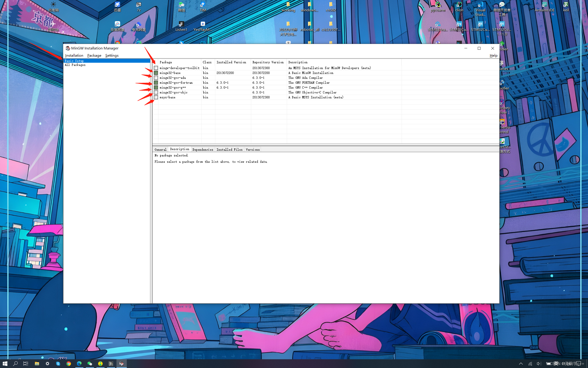This screenshot has width=588, height=368.
Task: Open File Explorer from the taskbar
Action: pyautogui.click(x=37, y=364)
